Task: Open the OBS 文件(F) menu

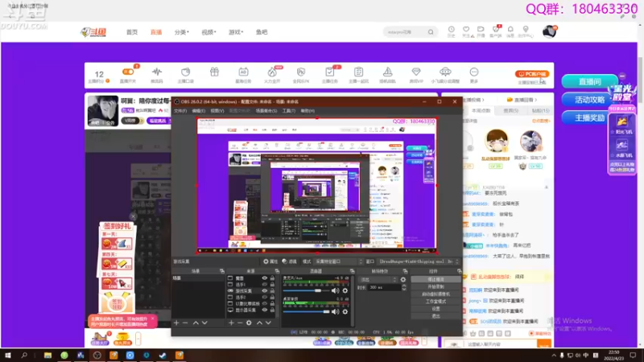Action: coord(180,111)
